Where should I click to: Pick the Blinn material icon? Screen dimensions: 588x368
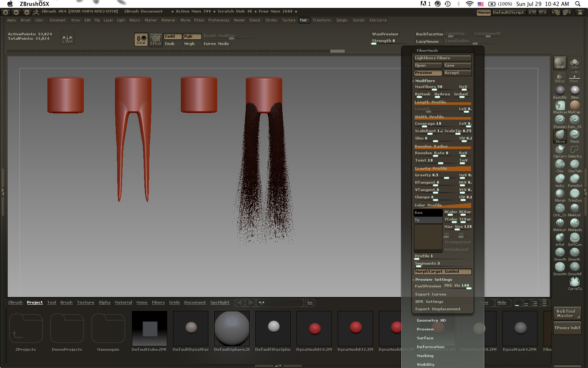pos(574,92)
